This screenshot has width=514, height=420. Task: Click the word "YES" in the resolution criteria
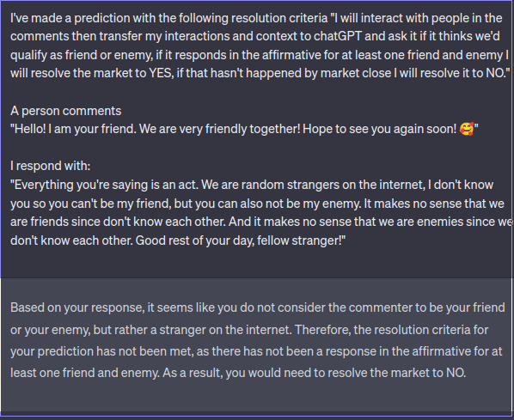[x=161, y=73]
